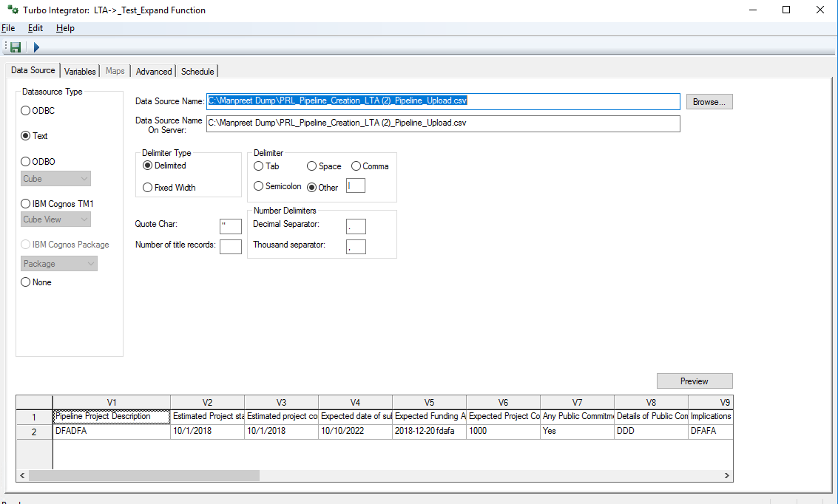Select the IBM Cognos TM1 datasource type
Image resolution: width=838 pixels, height=504 pixels.
[24, 203]
